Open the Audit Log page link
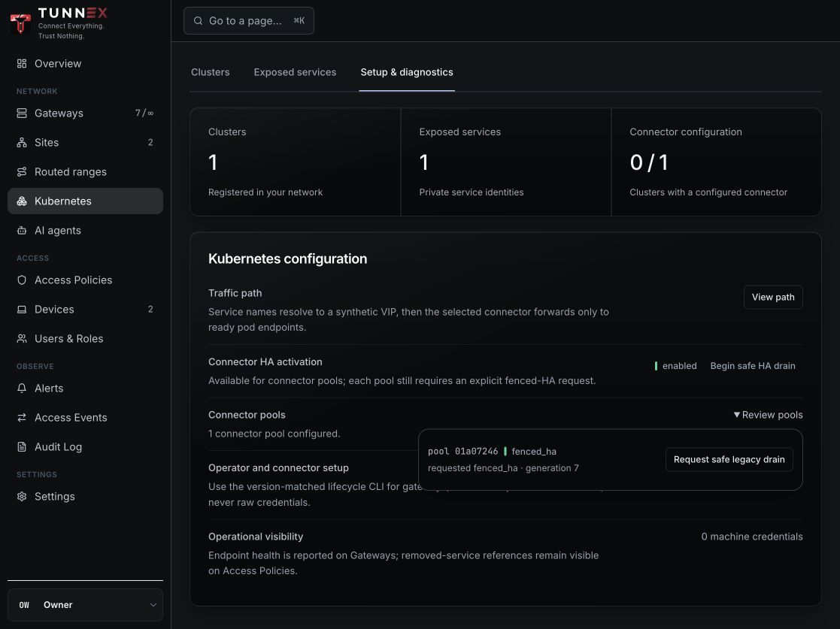840x629 pixels. (x=85, y=447)
